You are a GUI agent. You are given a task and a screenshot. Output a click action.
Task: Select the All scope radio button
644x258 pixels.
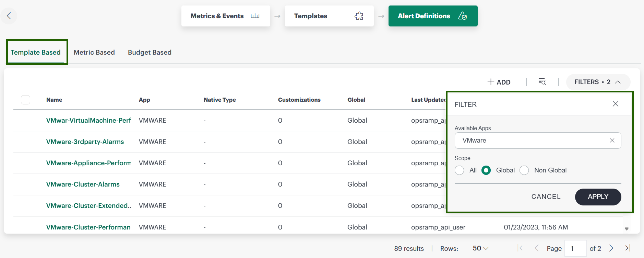tap(460, 170)
